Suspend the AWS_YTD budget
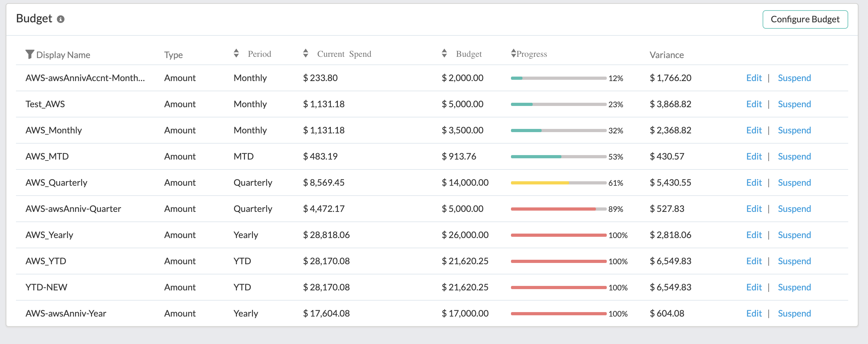 tap(794, 261)
